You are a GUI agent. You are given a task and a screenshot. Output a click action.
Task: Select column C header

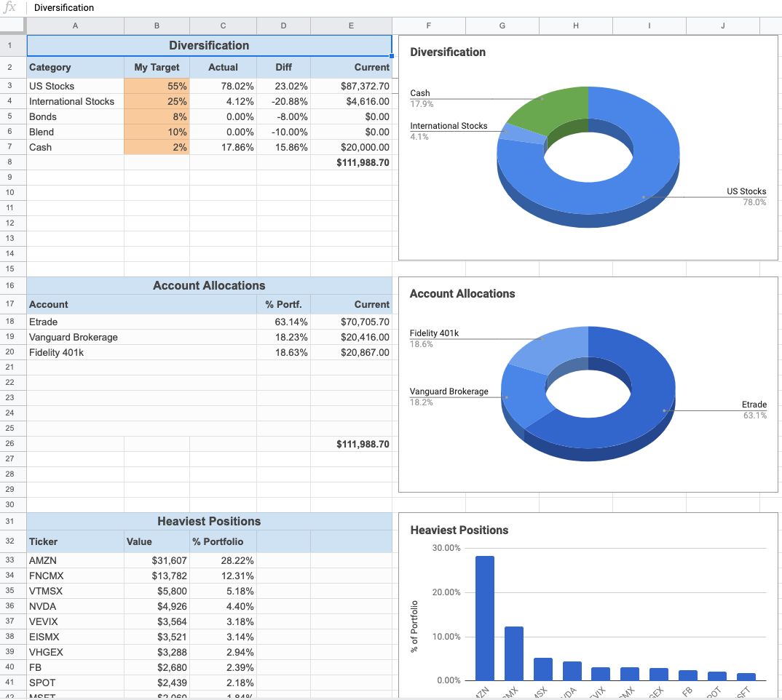(223, 25)
